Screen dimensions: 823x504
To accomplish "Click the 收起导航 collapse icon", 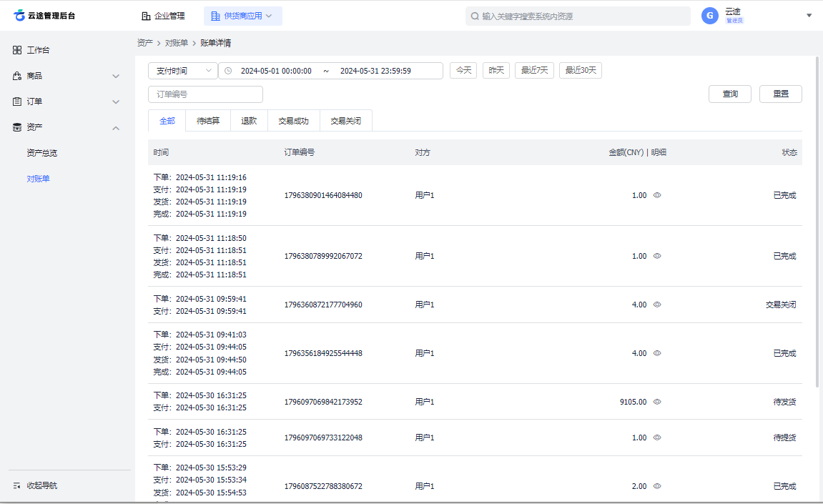I will pyautogui.click(x=16, y=485).
